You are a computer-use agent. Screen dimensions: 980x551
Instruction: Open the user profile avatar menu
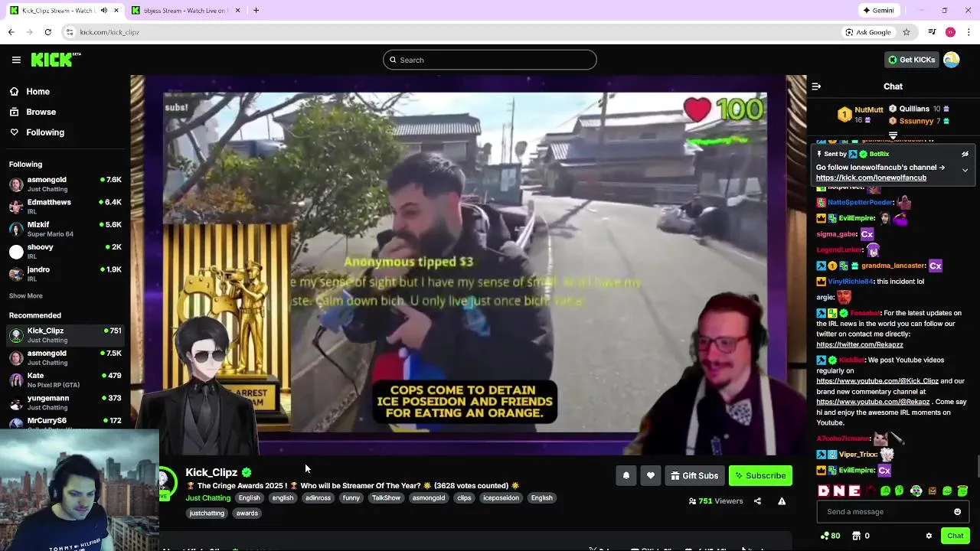tap(951, 60)
